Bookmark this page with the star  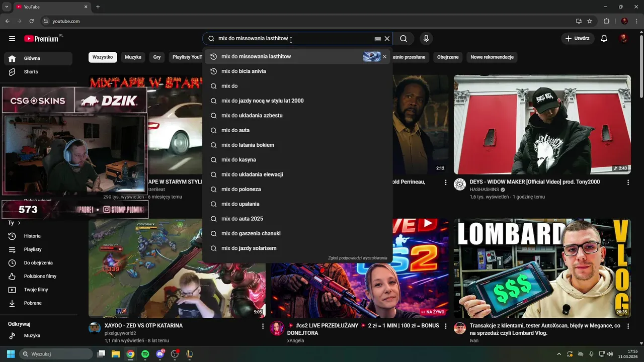click(x=590, y=21)
